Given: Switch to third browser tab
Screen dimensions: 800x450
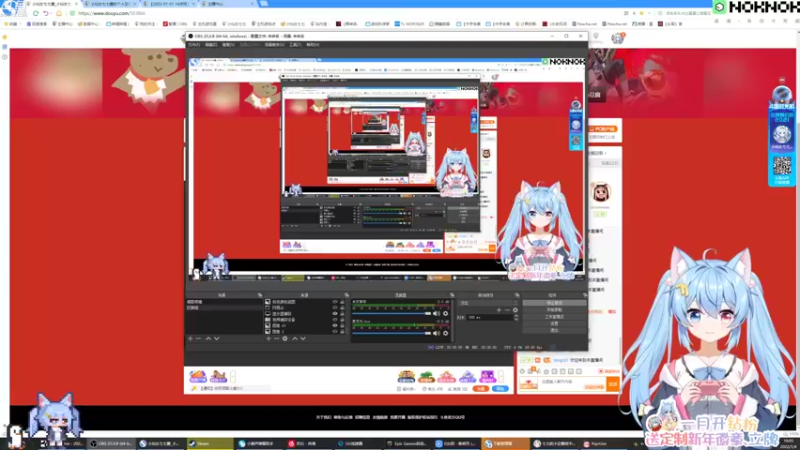Looking at the screenshot, I should [x=169, y=4].
